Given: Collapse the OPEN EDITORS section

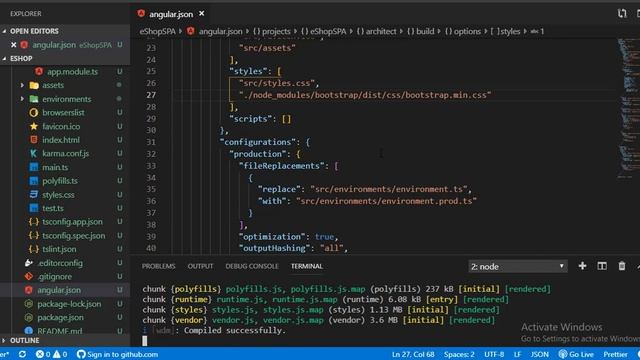Looking at the screenshot, I should 34,31.
